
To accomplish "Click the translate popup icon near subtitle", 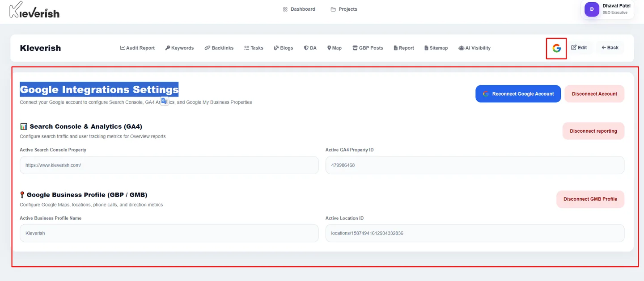I will pyautogui.click(x=165, y=101).
